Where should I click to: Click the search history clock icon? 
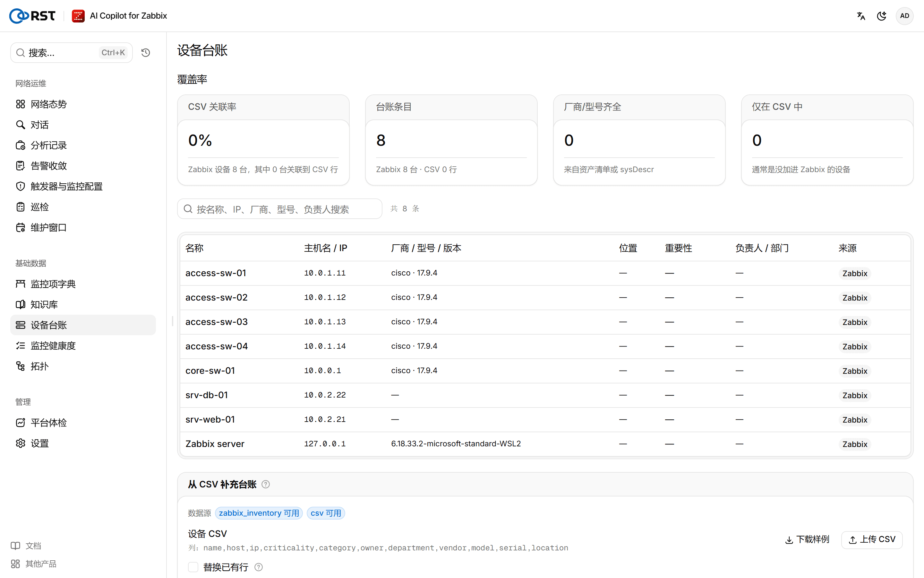point(145,52)
